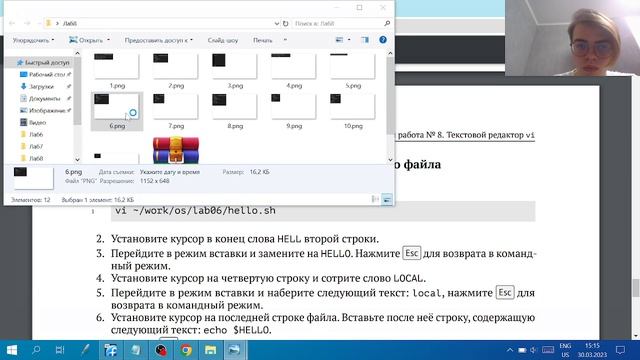
Task: Click the Слайд-шоу button
Action: pos(222,40)
